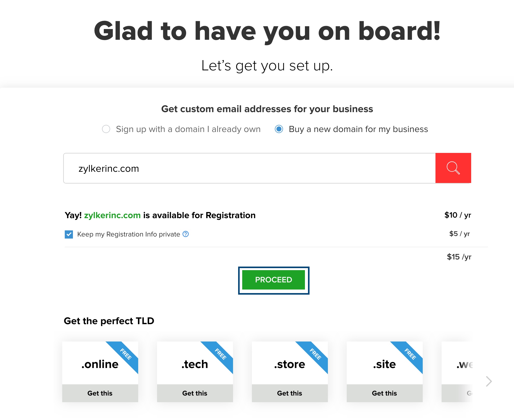Select the .store TLD card

(290, 364)
